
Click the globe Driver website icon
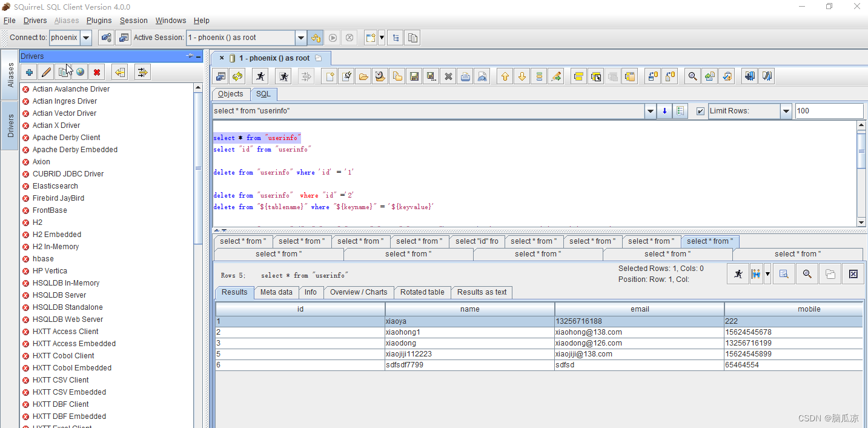80,73
